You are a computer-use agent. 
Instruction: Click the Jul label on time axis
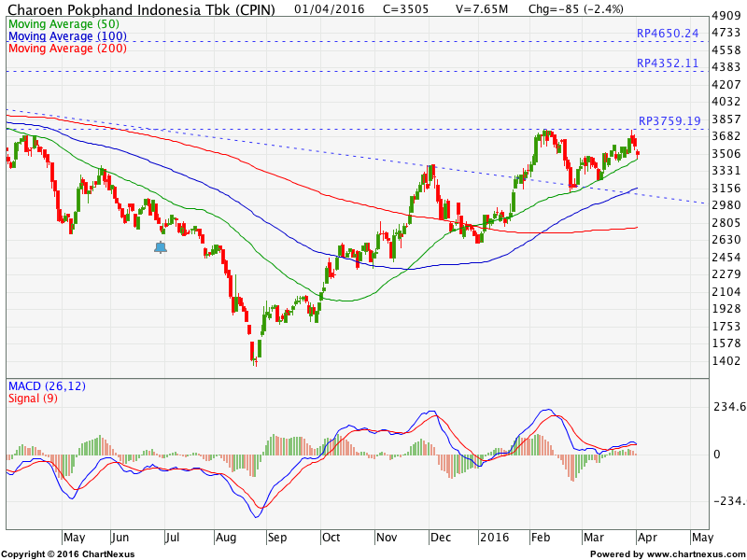pos(173,538)
